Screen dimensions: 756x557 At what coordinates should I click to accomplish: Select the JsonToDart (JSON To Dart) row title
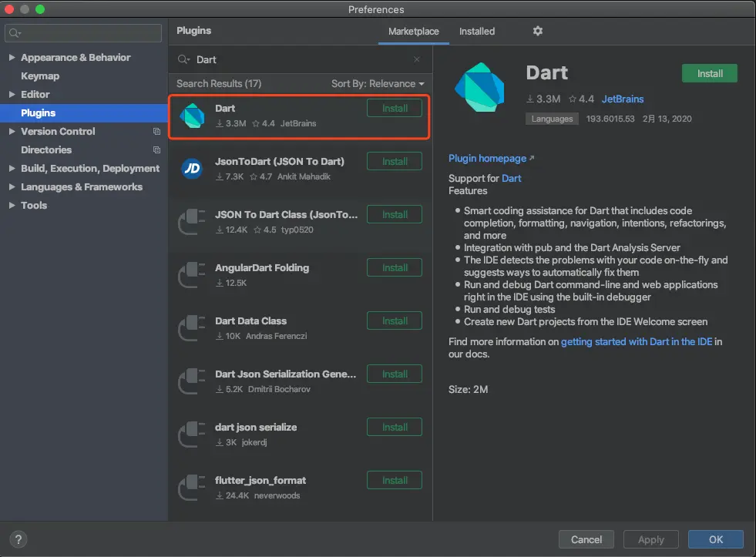[x=280, y=162]
